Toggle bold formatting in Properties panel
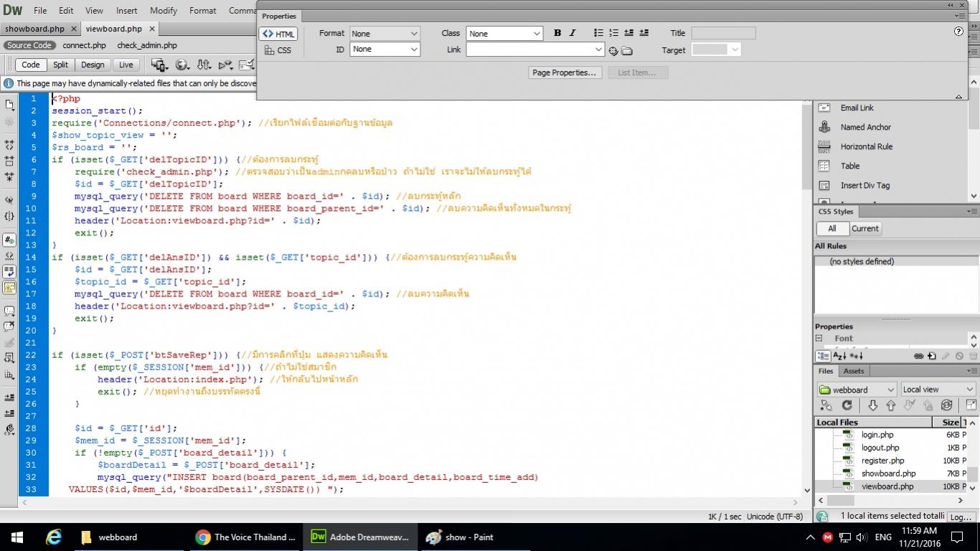The width and height of the screenshot is (980, 551). [557, 33]
